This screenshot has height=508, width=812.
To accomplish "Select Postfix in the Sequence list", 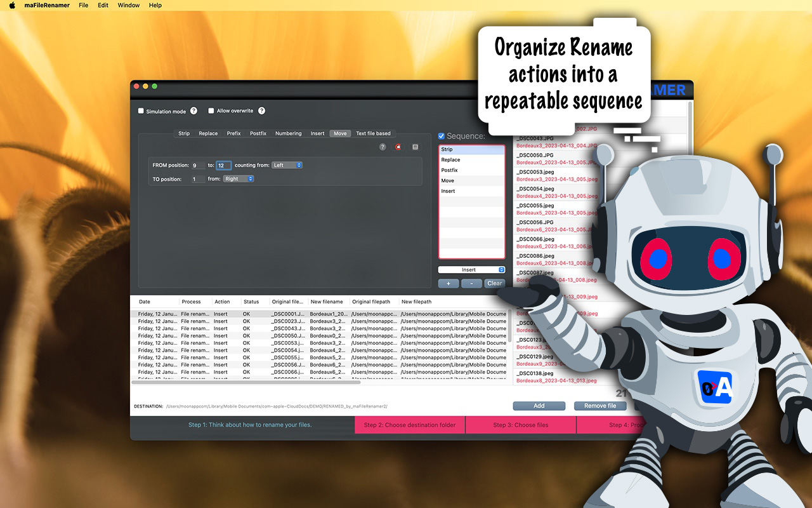I will pyautogui.click(x=472, y=170).
